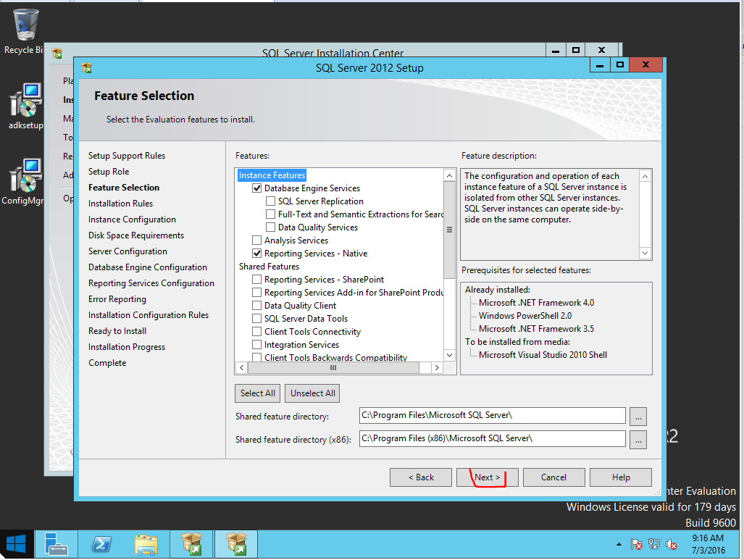
Task: Open the Recycle Bin desktop icon
Action: [24, 33]
